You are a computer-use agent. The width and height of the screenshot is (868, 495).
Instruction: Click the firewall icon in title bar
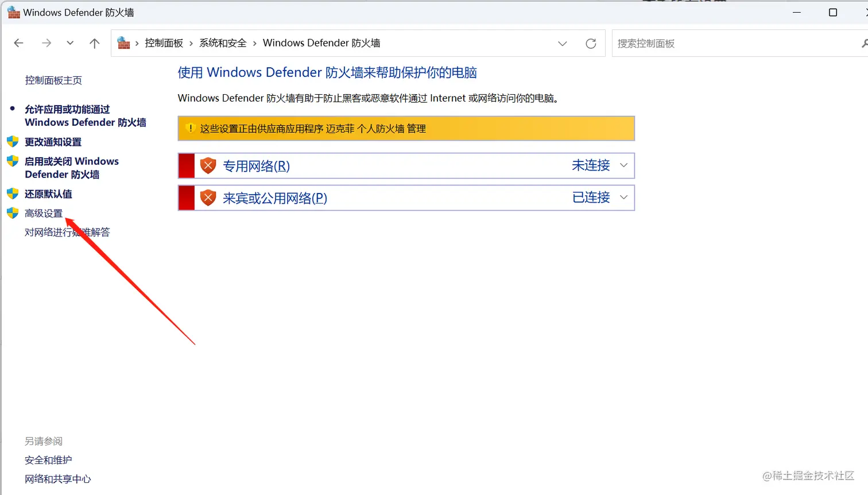(x=14, y=12)
